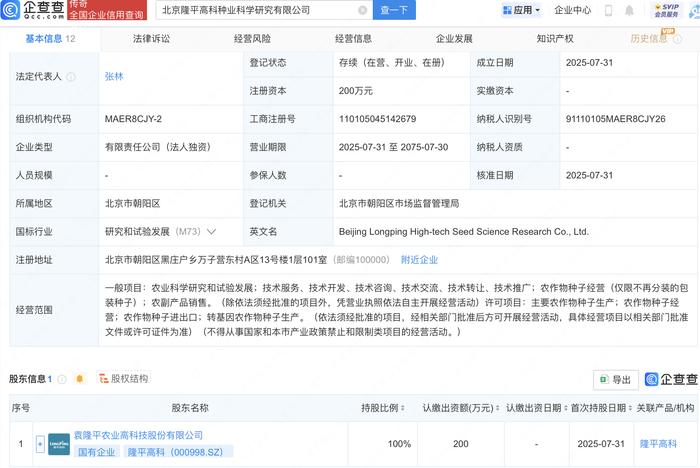The width and height of the screenshot is (700, 468).
Task: Expand shareholder row plus icon
Action: 40,444
